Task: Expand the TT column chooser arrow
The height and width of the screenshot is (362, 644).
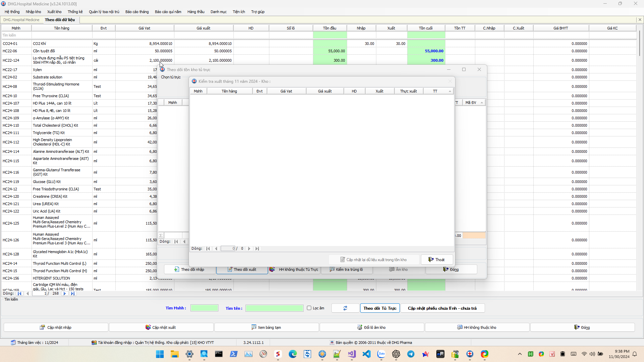Action: point(450,91)
